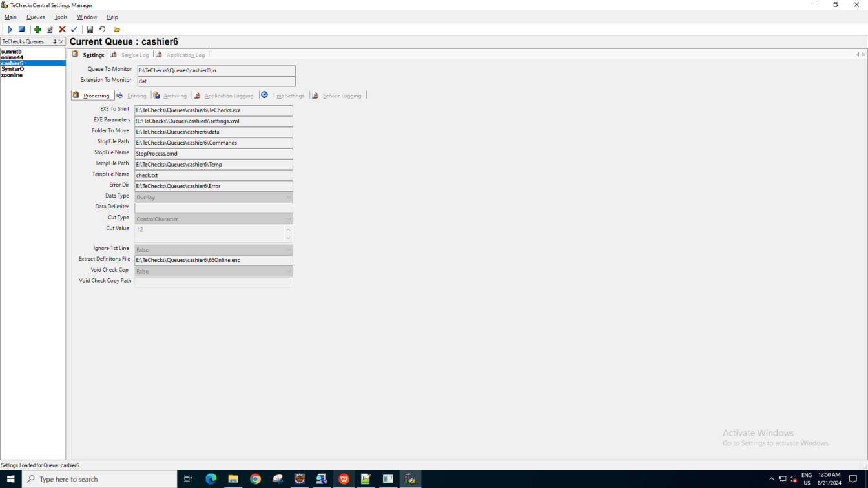The width and height of the screenshot is (868, 488).
Task: Open Task View on taskbar
Action: click(188, 479)
